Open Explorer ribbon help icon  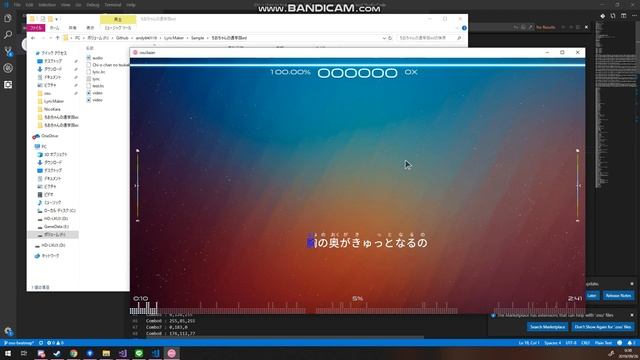click(x=464, y=28)
